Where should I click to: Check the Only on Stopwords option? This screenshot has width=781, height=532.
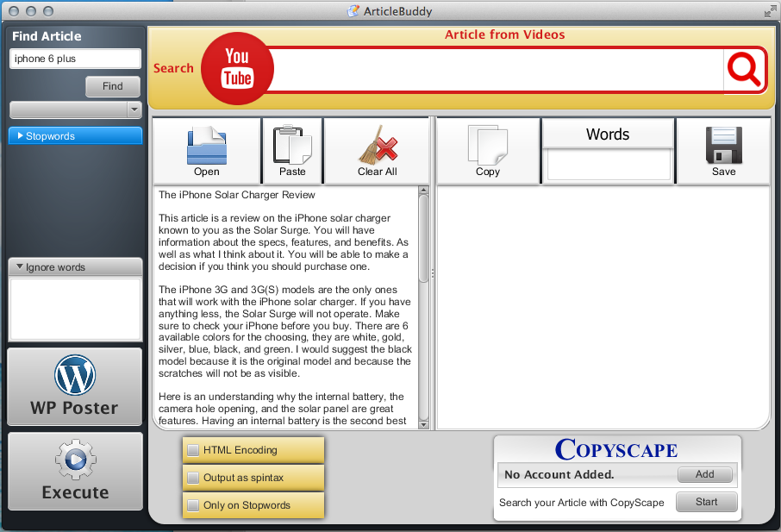[x=193, y=505]
